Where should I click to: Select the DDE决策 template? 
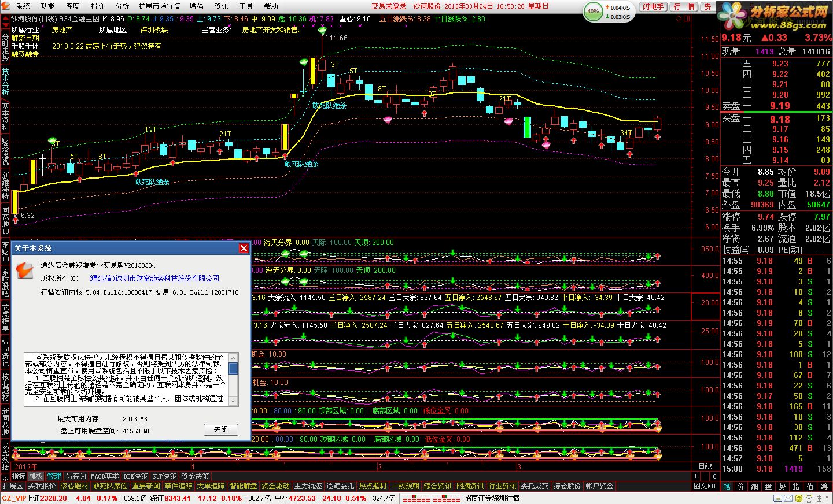[135, 476]
